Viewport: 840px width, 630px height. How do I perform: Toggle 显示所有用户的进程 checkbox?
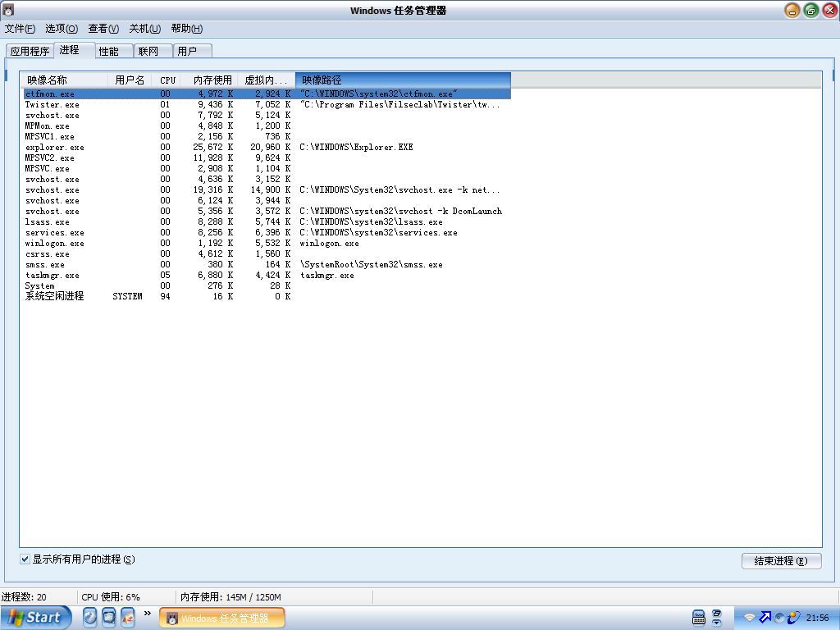tap(25, 559)
